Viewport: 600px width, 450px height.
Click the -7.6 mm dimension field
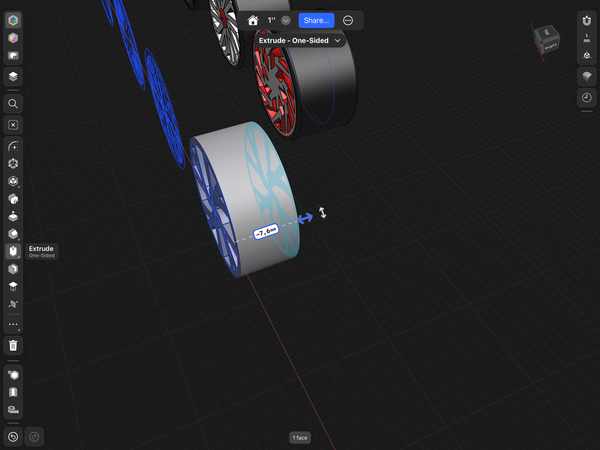coord(266,232)
